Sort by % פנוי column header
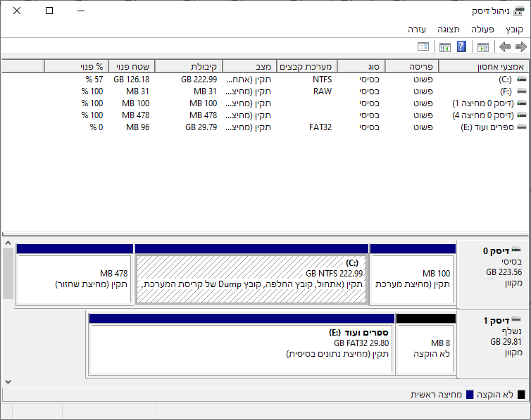This screenshot has width=531, height=420. (76, 67)
